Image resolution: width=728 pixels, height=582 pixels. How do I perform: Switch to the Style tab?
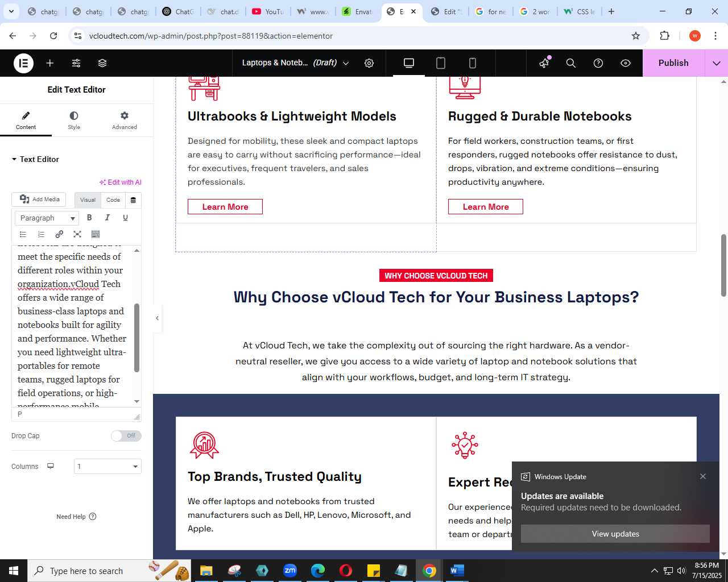(74, 120)
